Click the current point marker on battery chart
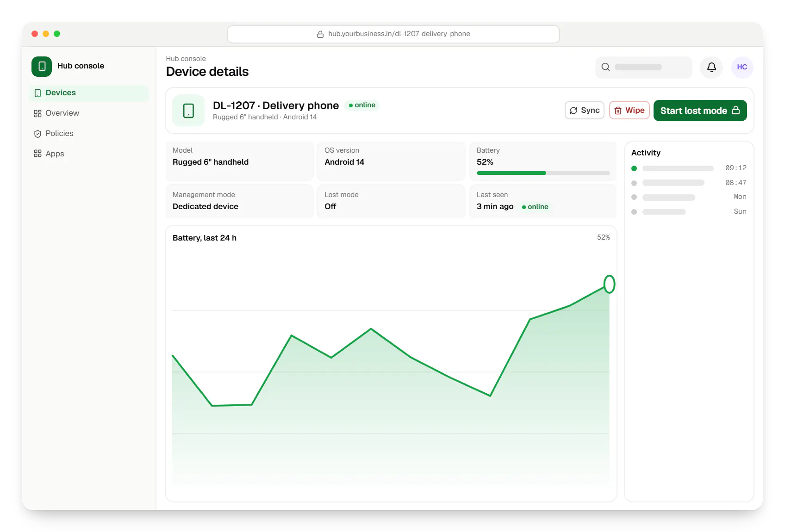785x532 pixels. tap(609, 284)
